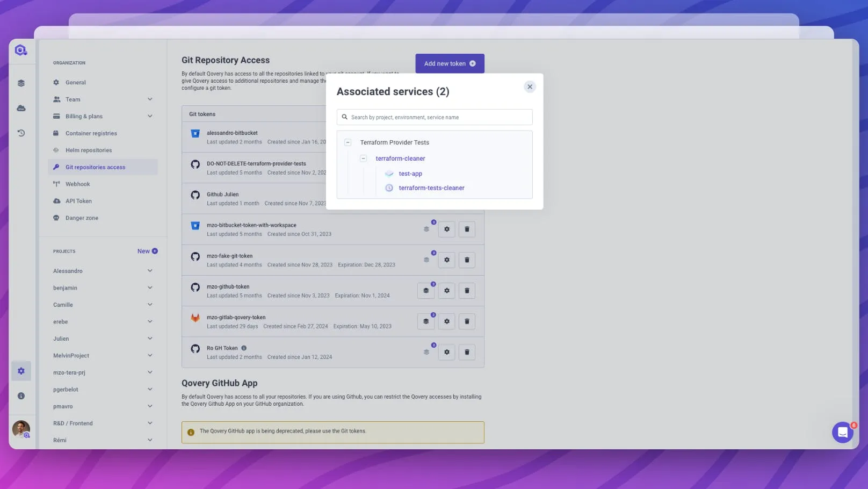The height and width of the screenshot is (489, 868).
Task: Open General organization settings
Action: pyautogui.click(x=103, y=82)
